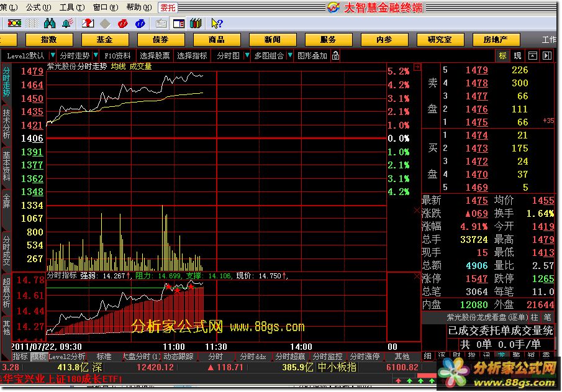Screen dimensions: 562x392
Task: Click the small red arrow icon at chart top-right
Action: coord(417,67)
